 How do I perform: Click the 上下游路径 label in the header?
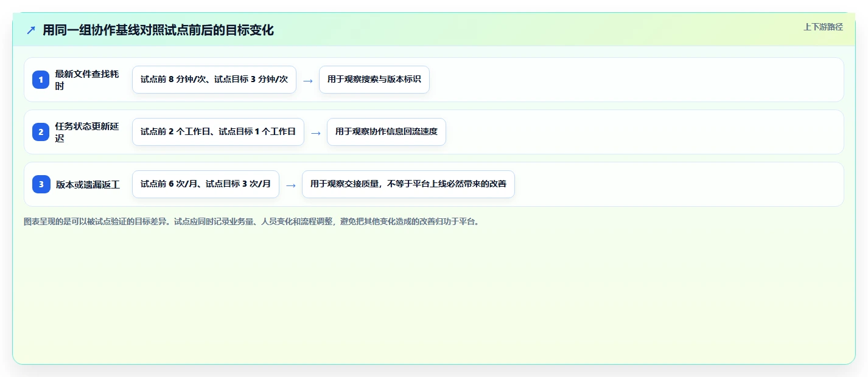tap(823, 27)
